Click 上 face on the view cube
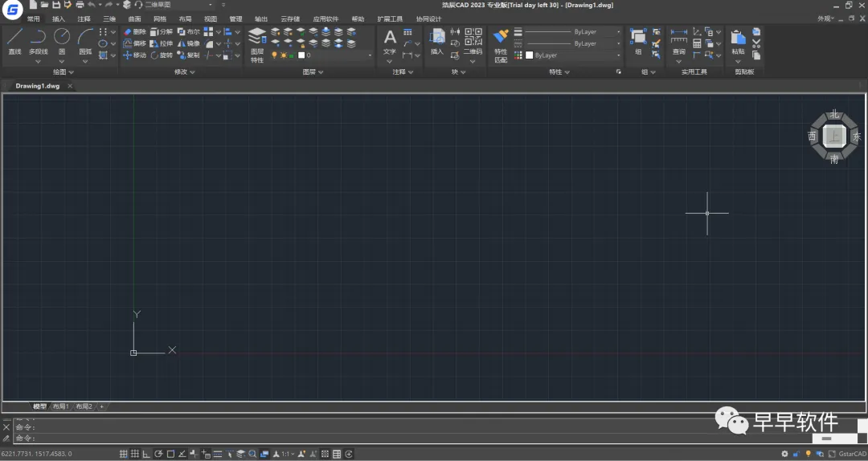The width and height of the screenshot is (868, 461). click(834, 137)
